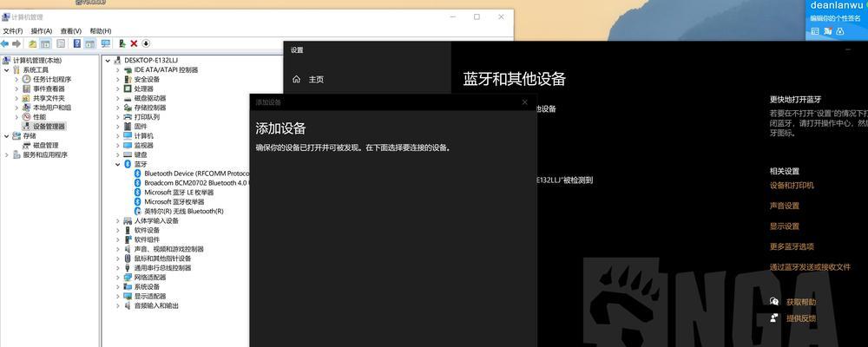This screenshot has width=868, height=347.
Task: Open the 主页 home icon in Settings
Action: tap(296, 80)
